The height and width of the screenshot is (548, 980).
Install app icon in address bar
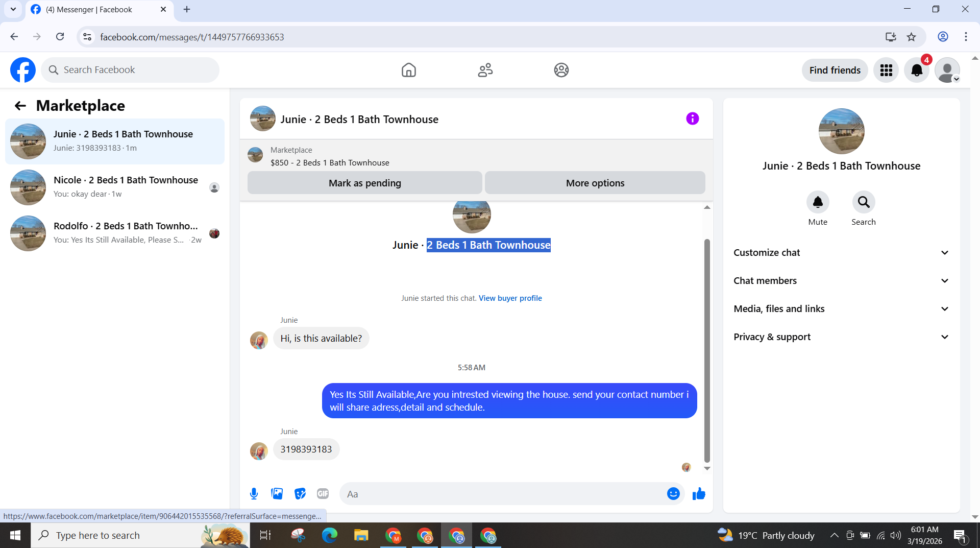(x=891, y=37)
